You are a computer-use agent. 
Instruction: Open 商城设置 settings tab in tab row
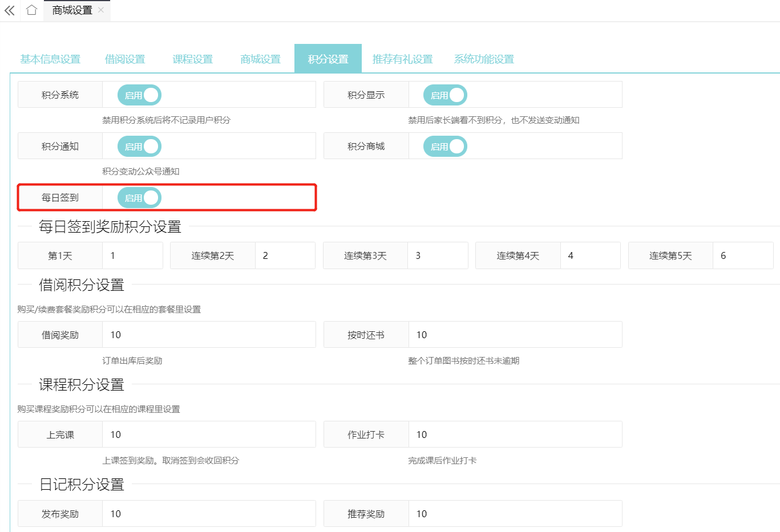(x=260, y=59)
